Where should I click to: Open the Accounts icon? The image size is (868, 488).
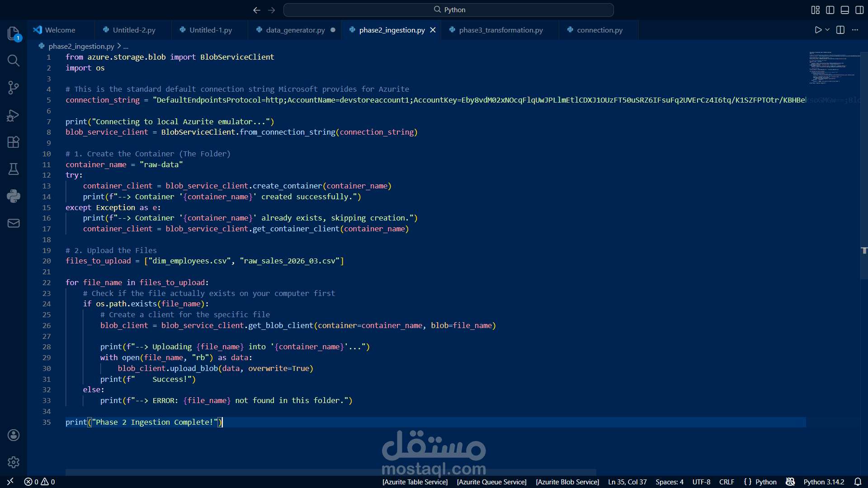[14, 435]
